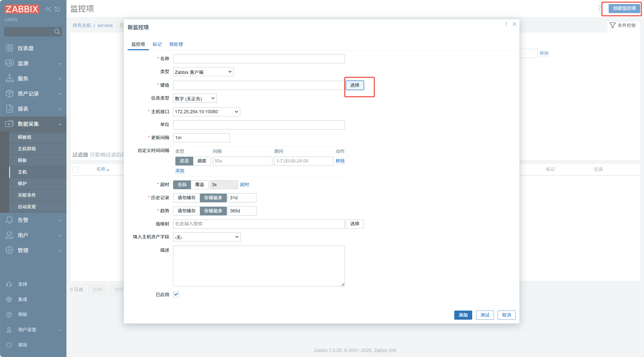Click the 键值 input field
Image resolution: width=644 pixels, height=357 pixels.
point(259,85)
